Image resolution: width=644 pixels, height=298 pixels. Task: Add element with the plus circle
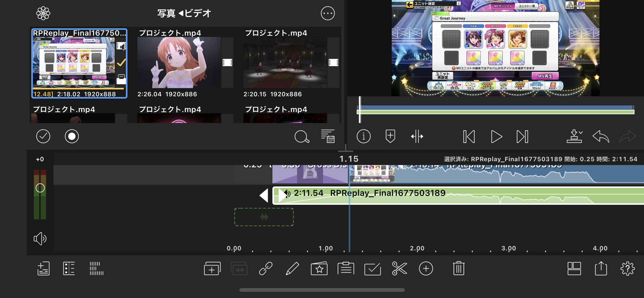[x=426, y=268]
